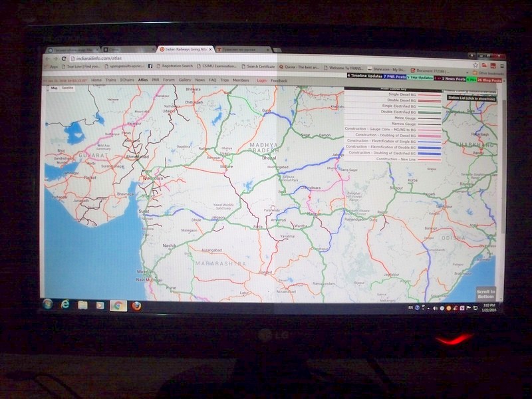Open the File Explorer folder icon
This screenshot has height=399, width=532.
82,305
